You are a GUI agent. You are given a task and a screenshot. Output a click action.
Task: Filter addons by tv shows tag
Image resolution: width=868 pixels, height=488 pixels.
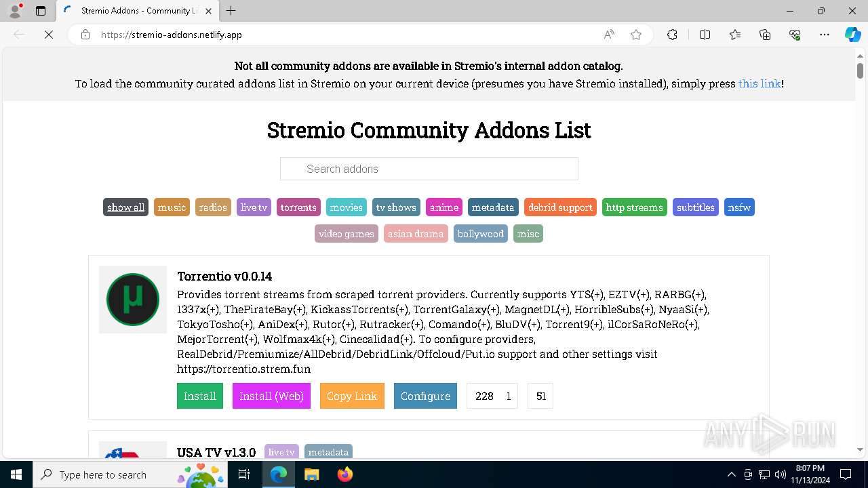396,207
